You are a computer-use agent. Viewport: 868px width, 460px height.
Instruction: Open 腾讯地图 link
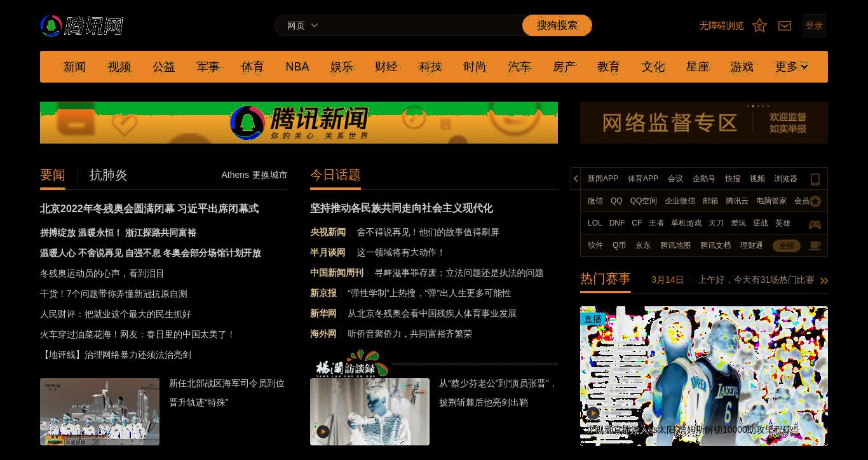click(x=675, y=245)
